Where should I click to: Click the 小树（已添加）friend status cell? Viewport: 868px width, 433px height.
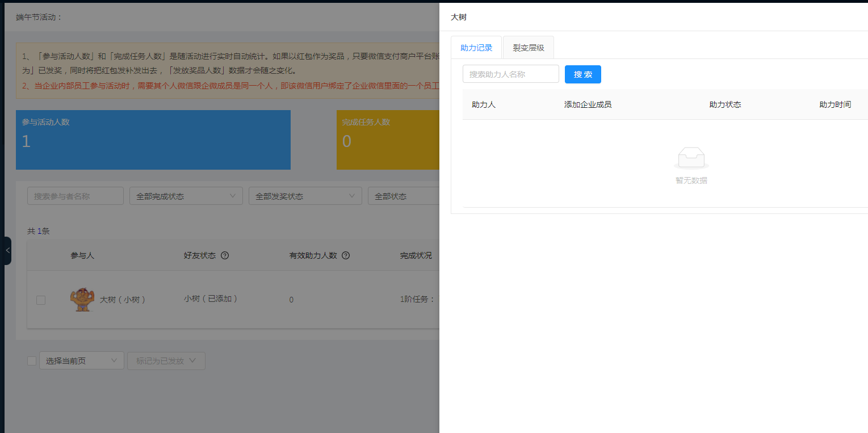coord(211,299)
